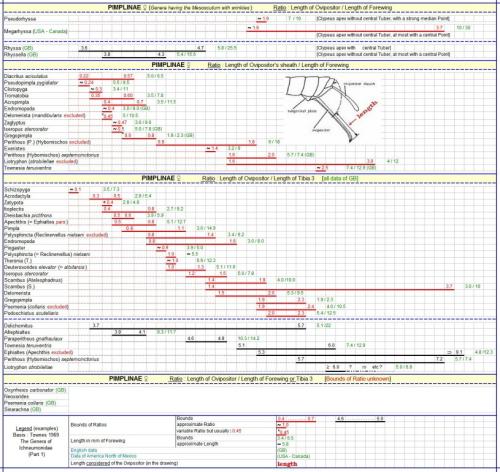Select the Megarhyssa row label cell

pos(36,31)
